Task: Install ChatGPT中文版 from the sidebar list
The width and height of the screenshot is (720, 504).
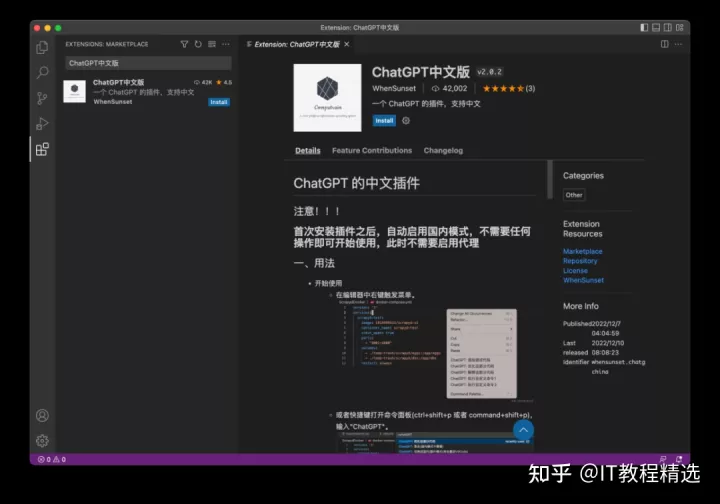Action: coord(219,102)
